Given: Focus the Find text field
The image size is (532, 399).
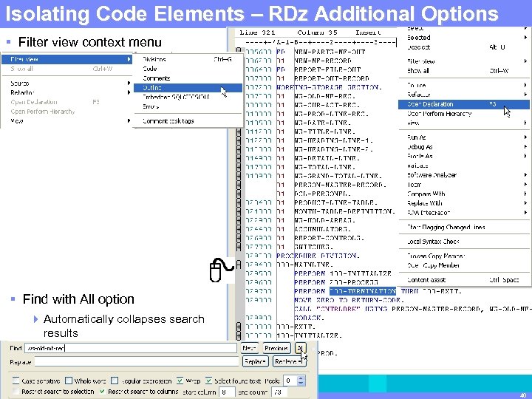Looking at the screenshot, I should pyautogui.click(x=131, y=348).
